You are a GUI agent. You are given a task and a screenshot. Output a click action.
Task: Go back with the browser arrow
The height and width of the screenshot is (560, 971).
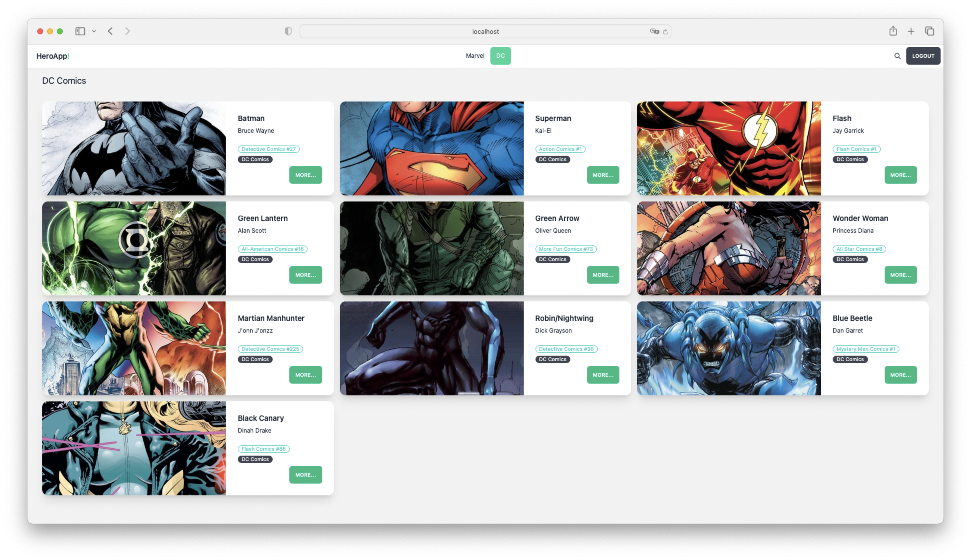[x=110, y=31]
